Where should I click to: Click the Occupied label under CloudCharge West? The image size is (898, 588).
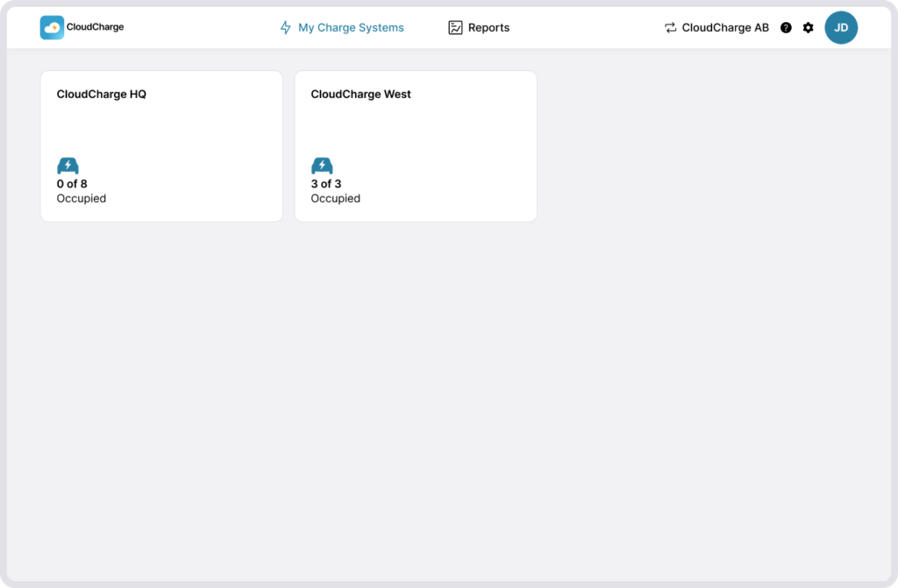pyautogui.click(x=336, y=198)
